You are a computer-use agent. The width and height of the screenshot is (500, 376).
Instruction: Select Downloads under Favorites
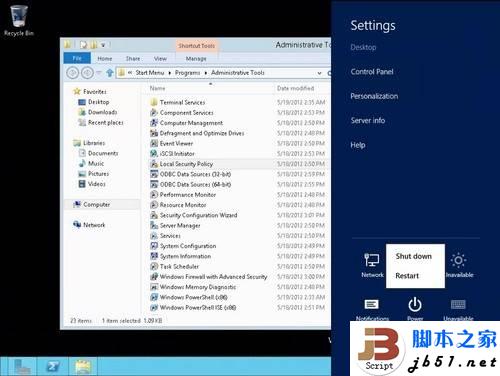[102, 112]
